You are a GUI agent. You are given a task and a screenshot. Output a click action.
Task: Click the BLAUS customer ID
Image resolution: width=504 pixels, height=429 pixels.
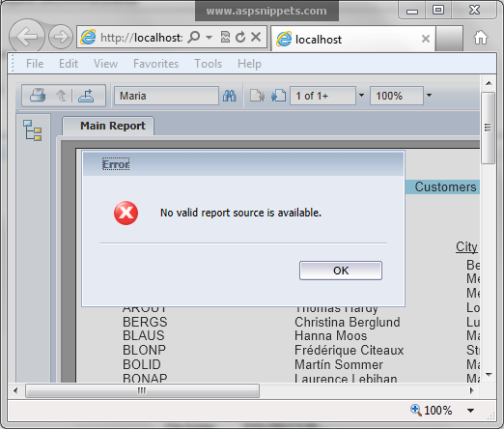(144, 335)
